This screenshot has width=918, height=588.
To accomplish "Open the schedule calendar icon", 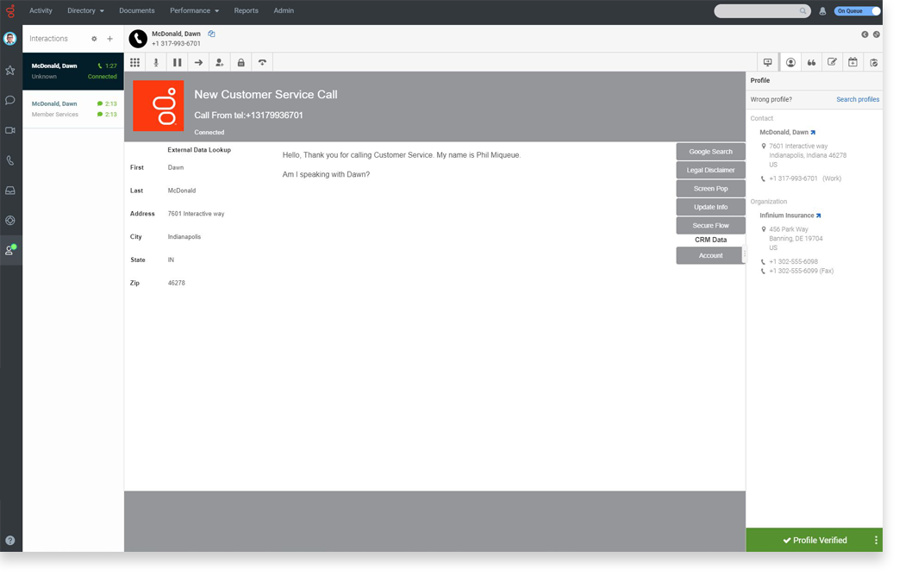I will coord(853,61).
